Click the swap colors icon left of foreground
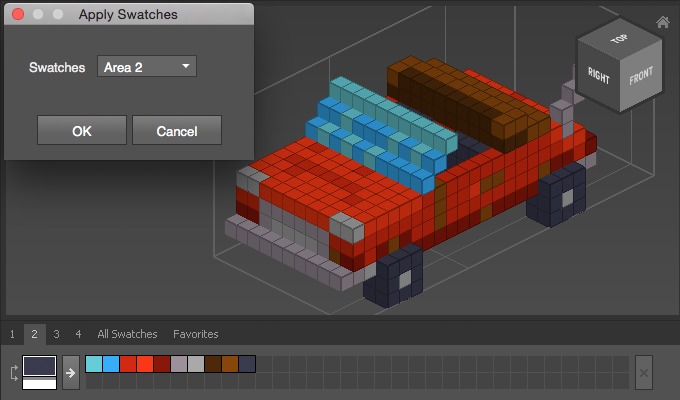This screenshot has width=680, height=400. point(13,372)
